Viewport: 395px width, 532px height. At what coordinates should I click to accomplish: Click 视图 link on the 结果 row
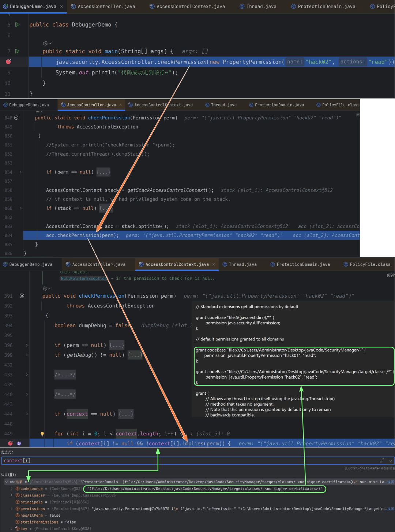click(x=391, y=482)
